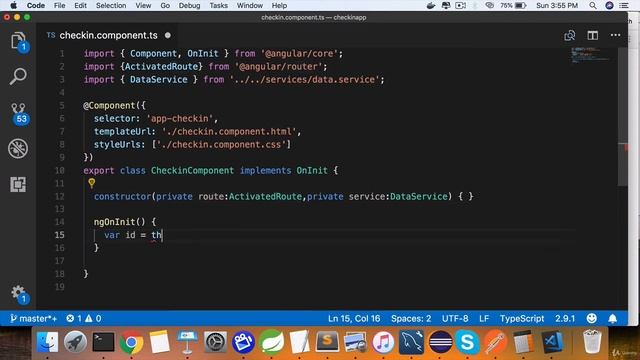Click 'CheckinComponent' class name on line 10
Screen dimensions: 640x360
coord(192,170)
